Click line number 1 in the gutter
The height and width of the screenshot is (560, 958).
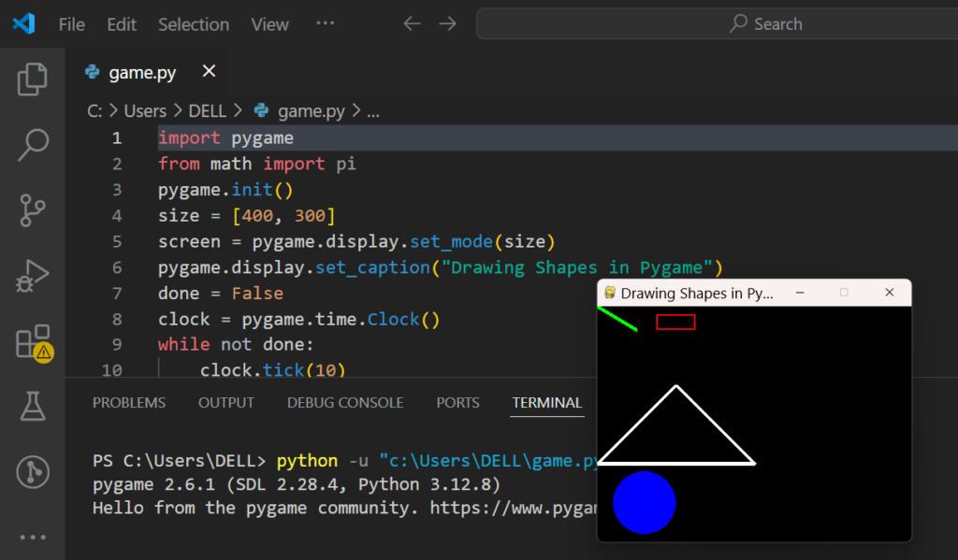[117, 138]
